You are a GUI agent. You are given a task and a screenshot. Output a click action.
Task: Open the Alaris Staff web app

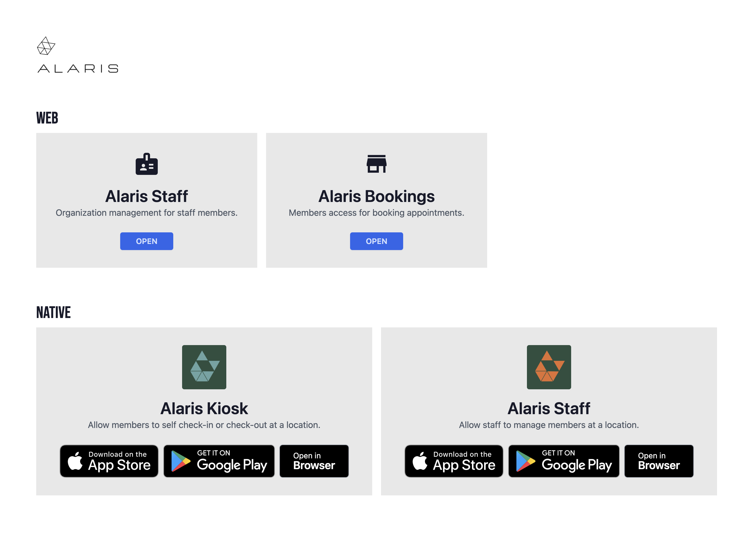[146, 241]
